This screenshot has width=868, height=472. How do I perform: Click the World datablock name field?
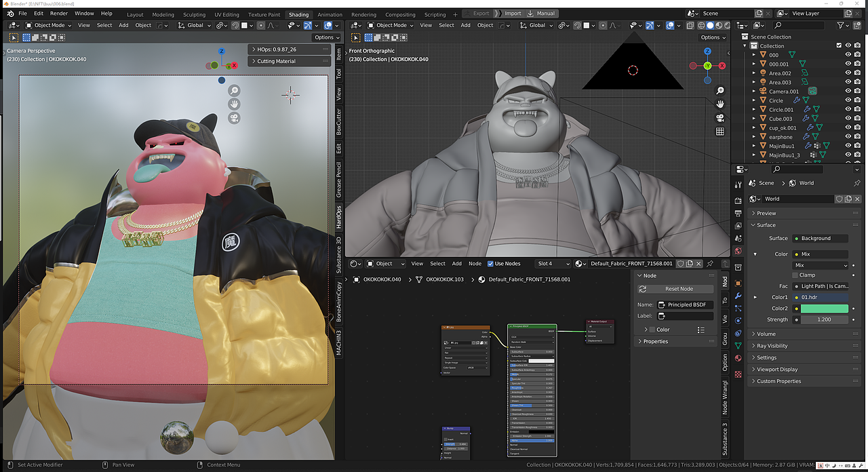(798, 199)
